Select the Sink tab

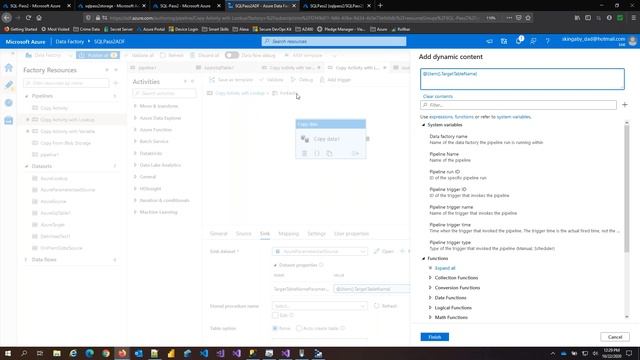(265, 233)
